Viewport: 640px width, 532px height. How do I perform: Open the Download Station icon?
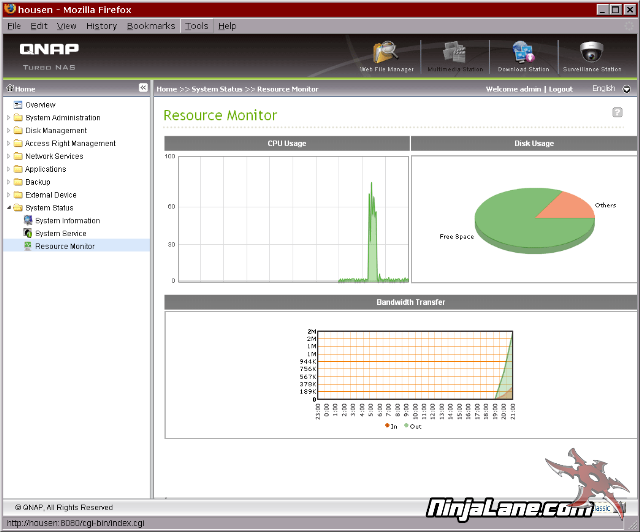(523, 54)
